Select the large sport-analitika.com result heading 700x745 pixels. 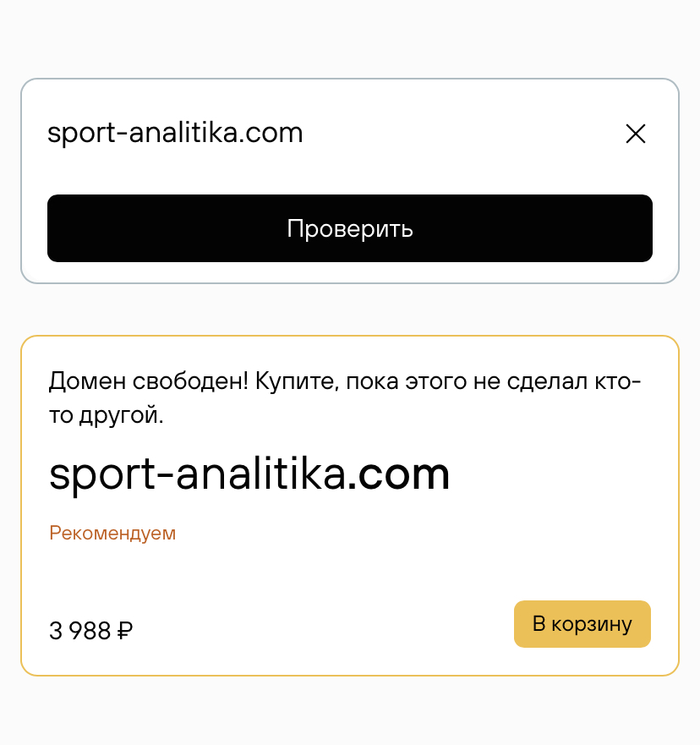click(x=249, y=475)
